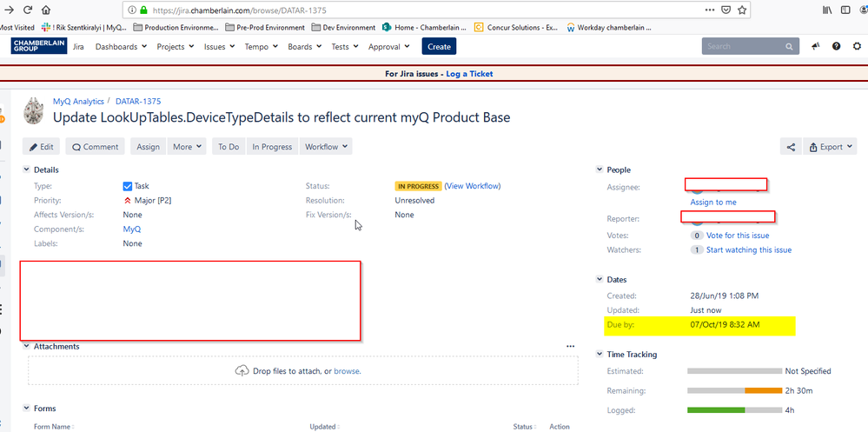Click the Create button
This screenshot has height=432, width=868.
[x=439, y=47]
